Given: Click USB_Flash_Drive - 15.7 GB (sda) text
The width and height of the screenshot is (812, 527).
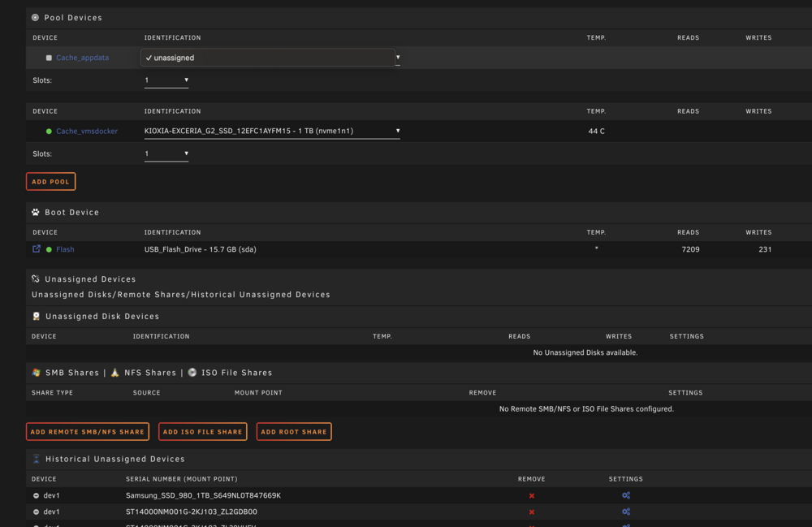Looking at the screenshot, I should coord(200,249).
